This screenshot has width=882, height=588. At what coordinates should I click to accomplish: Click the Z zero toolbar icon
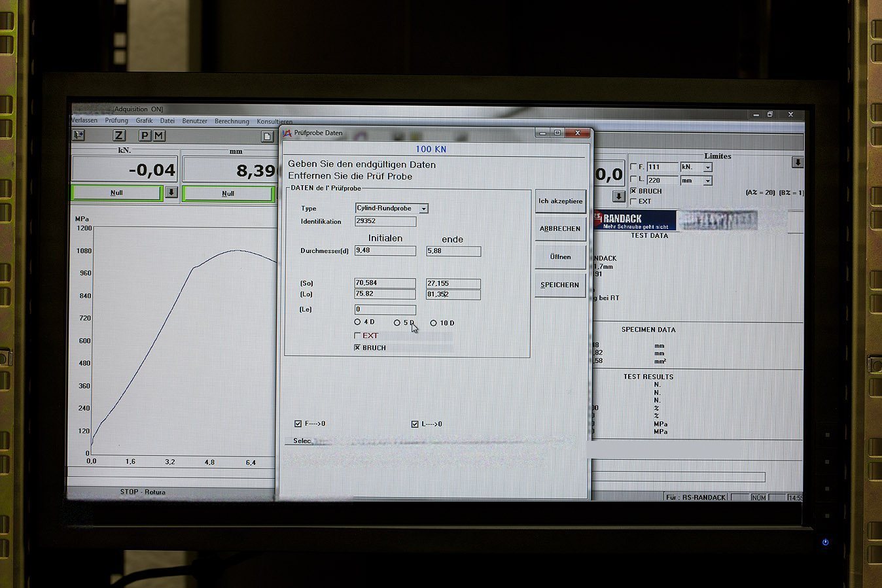(x=119, y=135)
